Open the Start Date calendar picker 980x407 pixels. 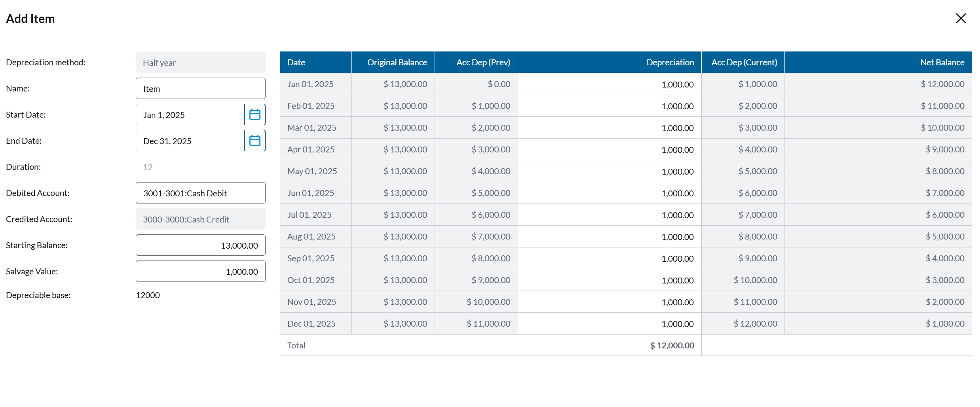pyautogui.click(x=254, y=115)
